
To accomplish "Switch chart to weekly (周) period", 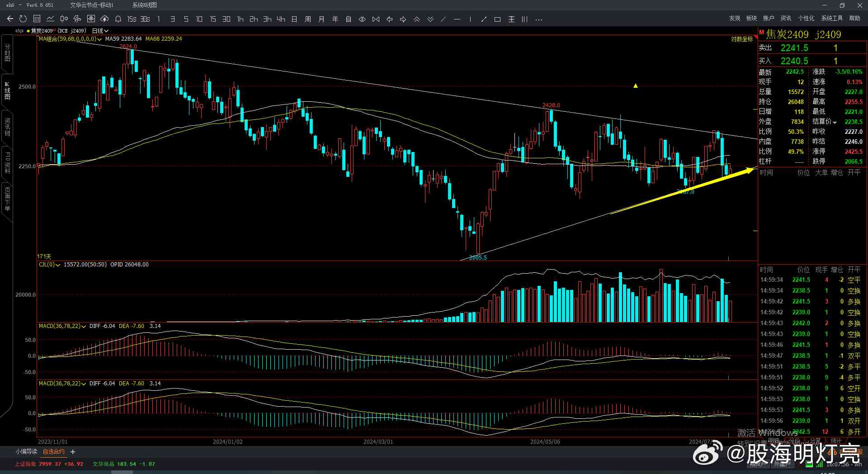I will click(x=308, y=19).
